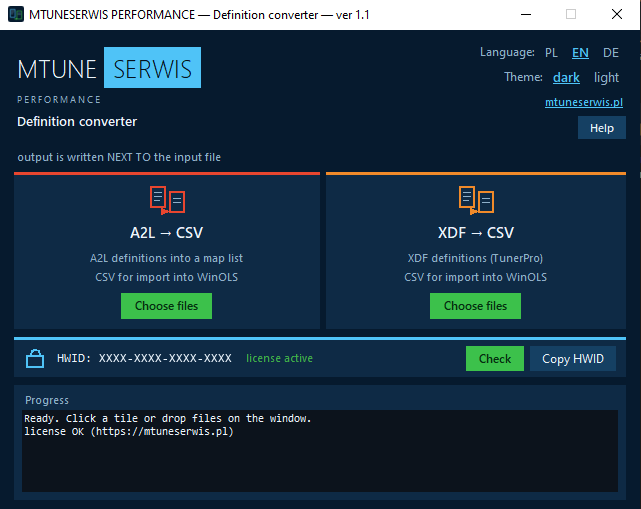Switch to the light theme
Screen dimensions: 641x509
tap(606, 77)
